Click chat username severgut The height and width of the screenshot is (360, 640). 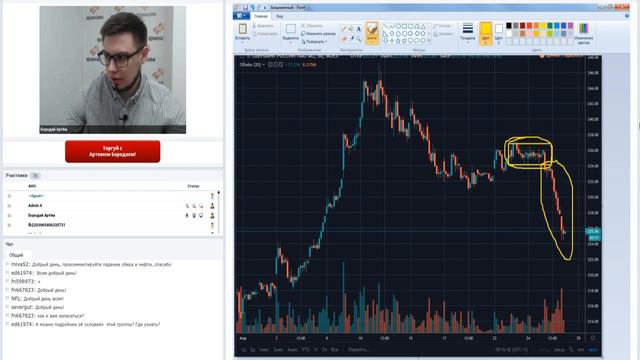[x=22, y=307]
